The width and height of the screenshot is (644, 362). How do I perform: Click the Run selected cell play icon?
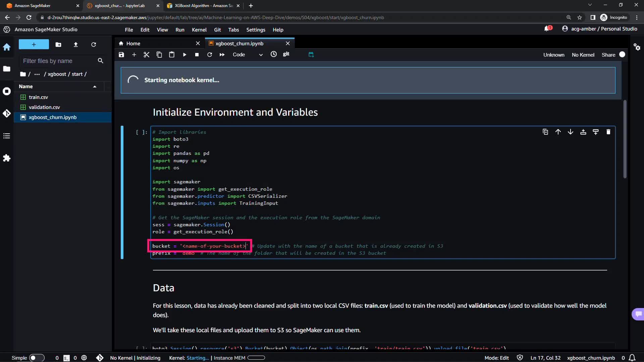pyautogui.click(x=184, y=55)
